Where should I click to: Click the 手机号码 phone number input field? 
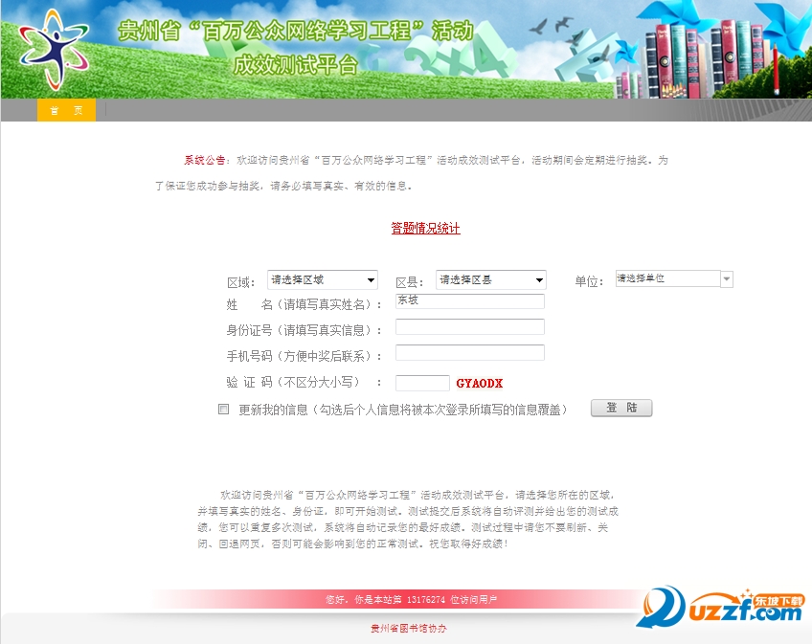click(469, 352)
